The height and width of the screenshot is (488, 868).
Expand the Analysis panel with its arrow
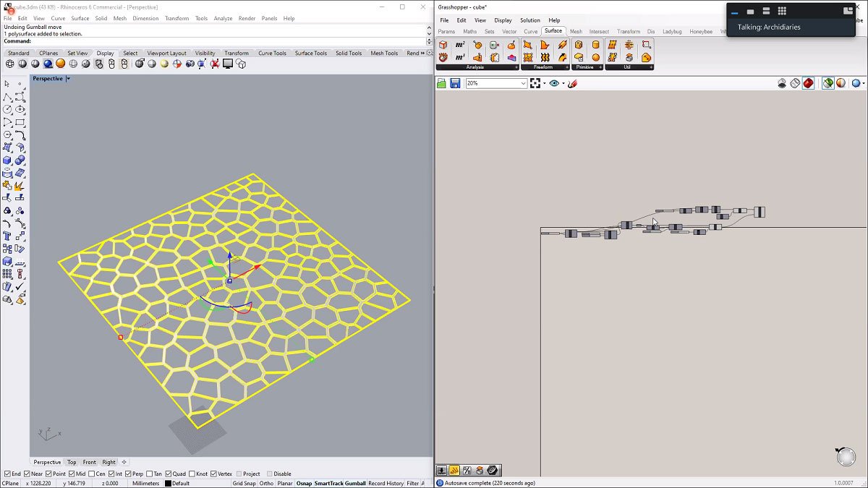(x=516, y=67)
